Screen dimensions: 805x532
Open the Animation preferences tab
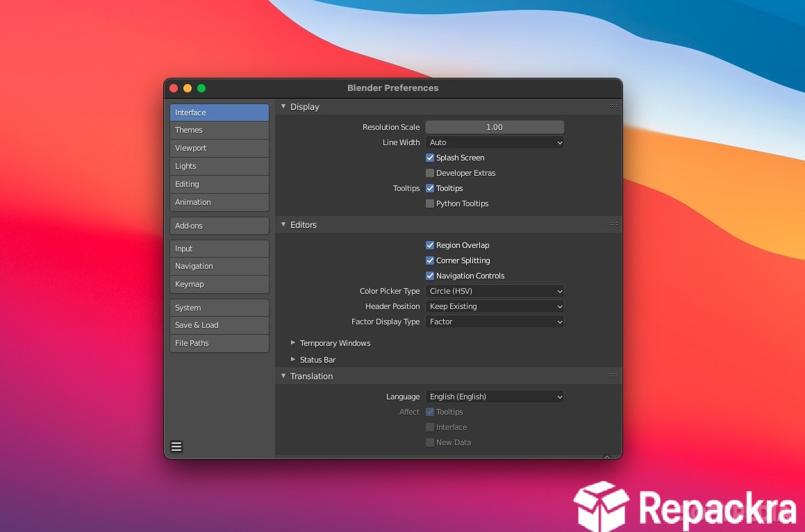point(219,202)
